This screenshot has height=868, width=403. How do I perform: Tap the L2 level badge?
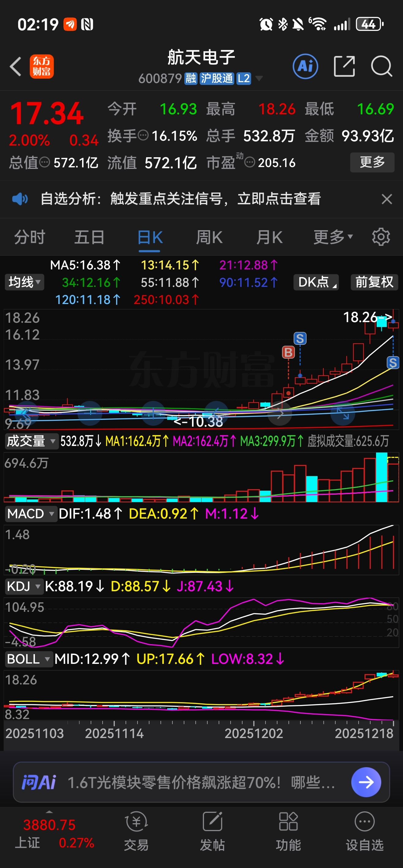(243, 78)
